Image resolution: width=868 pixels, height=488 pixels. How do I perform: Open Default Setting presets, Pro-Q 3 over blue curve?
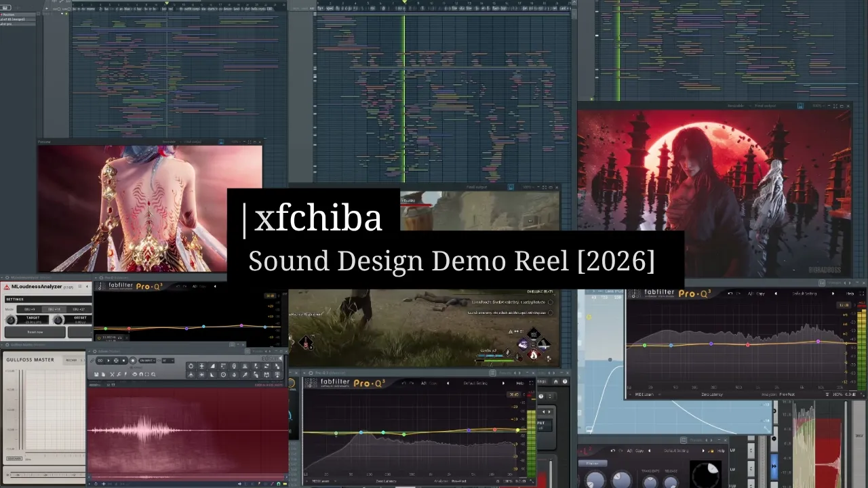tap(804, 293)
